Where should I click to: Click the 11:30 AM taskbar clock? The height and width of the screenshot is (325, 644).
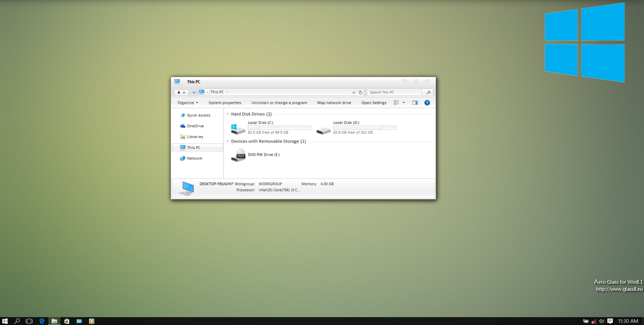tap(628, 321)
